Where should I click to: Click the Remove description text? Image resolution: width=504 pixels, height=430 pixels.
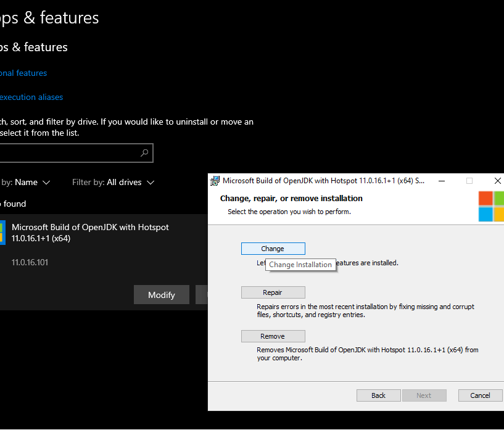368,354
